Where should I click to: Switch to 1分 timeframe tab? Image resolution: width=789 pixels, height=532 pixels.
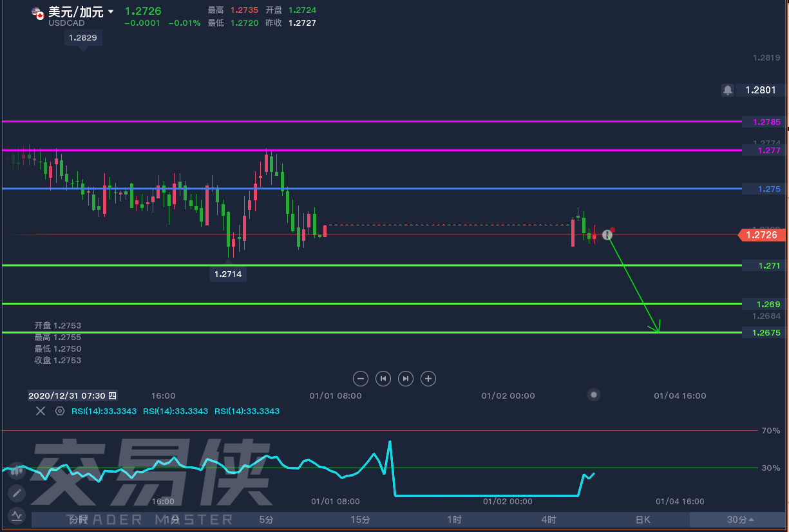tap(172, 519)
